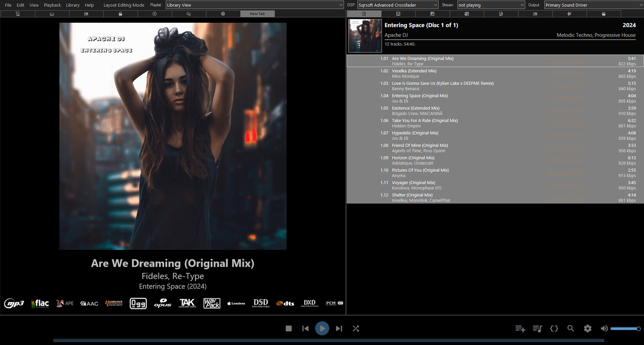Switch to the last right-panel tab with clapperboard icon
Viewport: 644px width, 345px height.
tap(604, 14)
